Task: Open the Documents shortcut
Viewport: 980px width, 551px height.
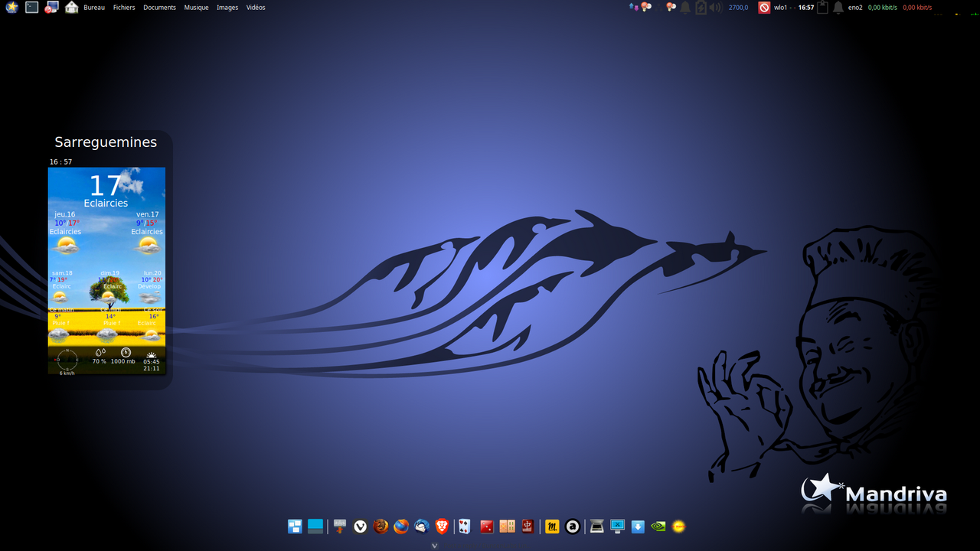Action: pos(159,8)
